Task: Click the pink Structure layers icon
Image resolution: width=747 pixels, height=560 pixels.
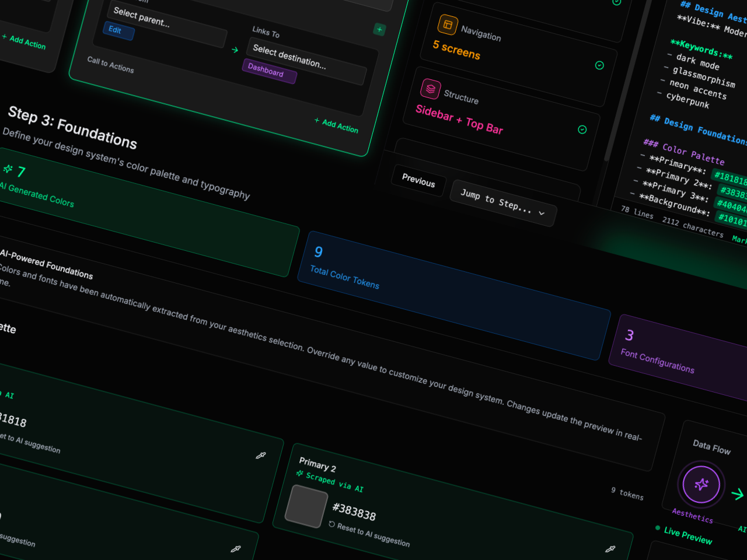Action: pyautogui.click(x=431, y=89)
